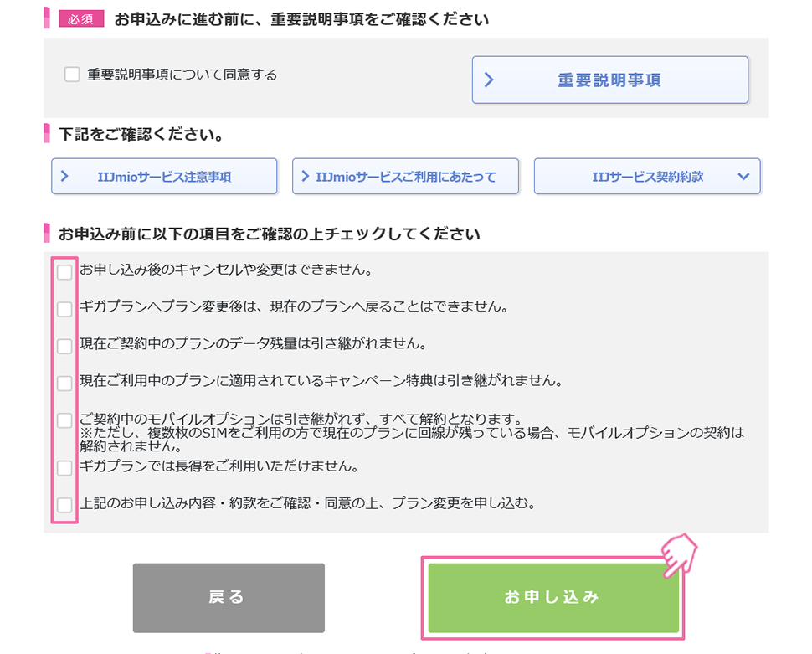812x654 pixels.
Task: Click the arrow icon beside IIJmioサービス注意事項
Action: 64,177
